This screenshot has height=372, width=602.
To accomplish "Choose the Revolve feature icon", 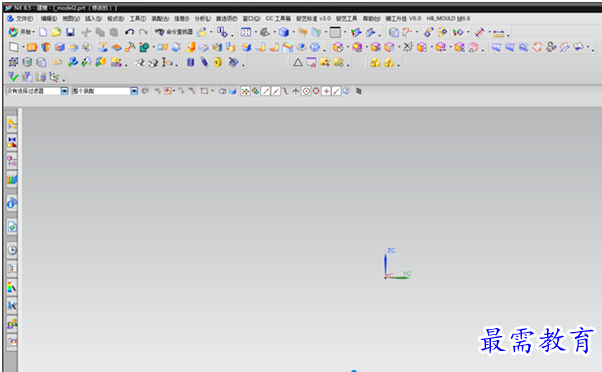I will tap(46, 47).
